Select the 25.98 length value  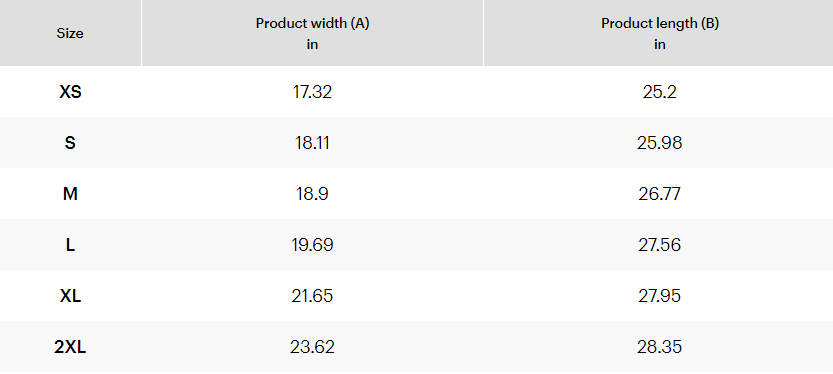click(x=660, y=143)
